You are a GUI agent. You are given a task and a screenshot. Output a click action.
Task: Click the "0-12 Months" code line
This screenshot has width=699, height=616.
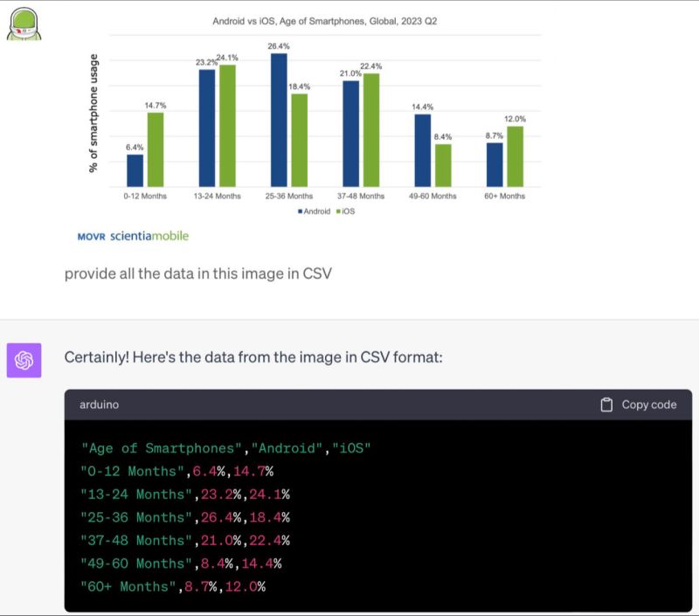[x=177, y=471]
